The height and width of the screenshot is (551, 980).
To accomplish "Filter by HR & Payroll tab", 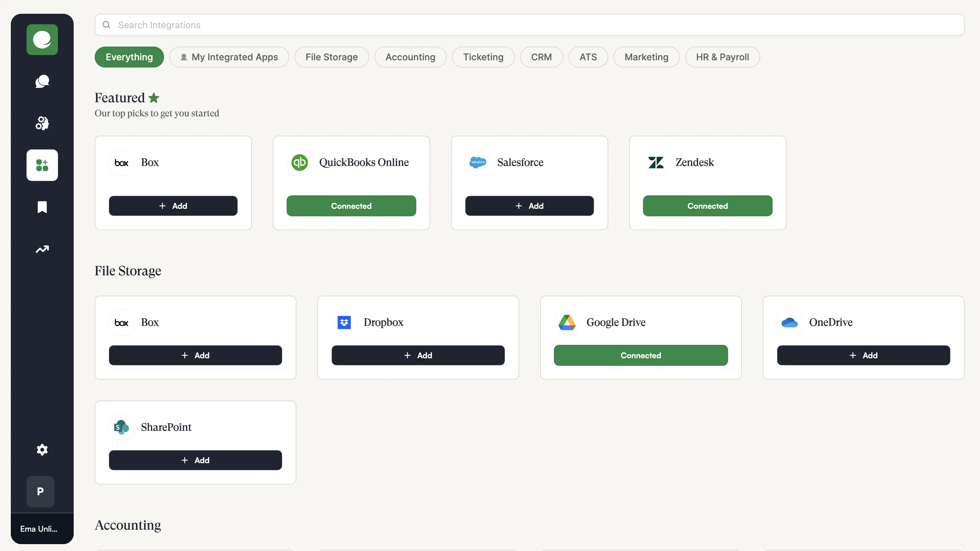I will [x=723, y=57].
